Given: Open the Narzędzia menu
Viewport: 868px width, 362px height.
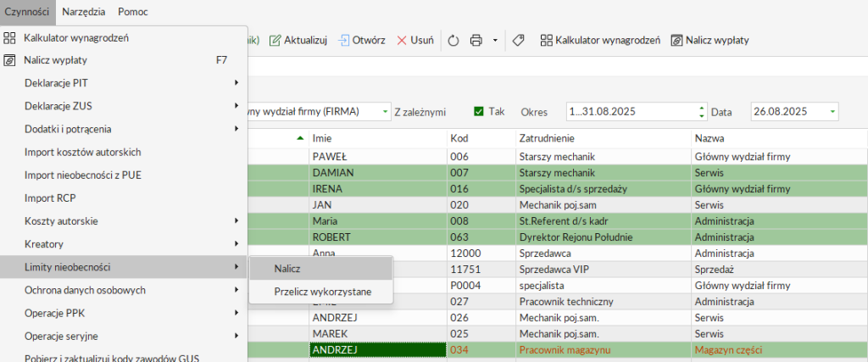Looking at the screenshot, I should click(x=84, y=11).
